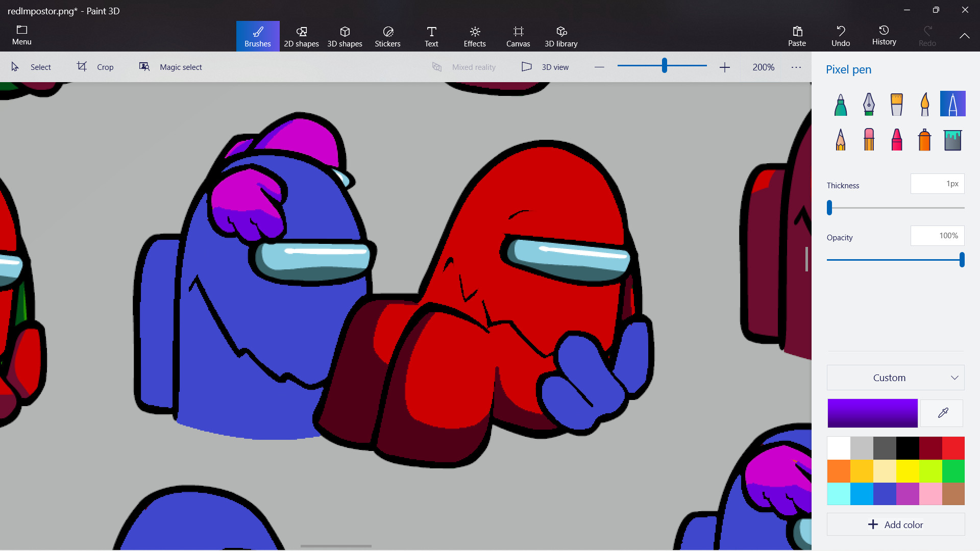
Task: Toggle Mixed reality mode
Action: [464, 67]
